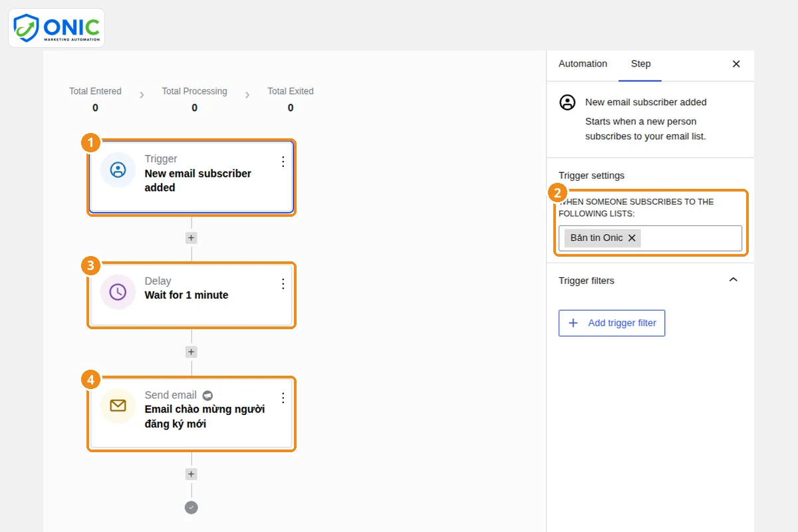The height and width of the screenshot is (532, 798).
Task: Click the Trigger settings heading
Action: coord(592,176)
